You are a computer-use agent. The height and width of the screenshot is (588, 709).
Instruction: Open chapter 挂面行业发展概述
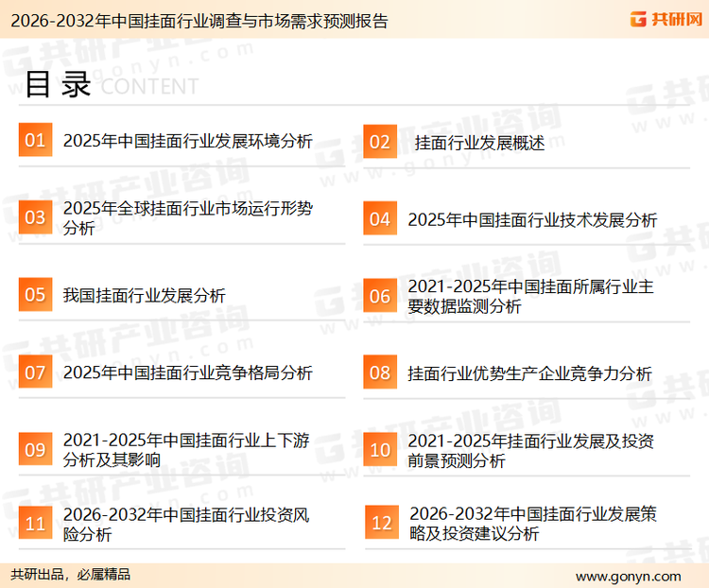click(479, 143)
